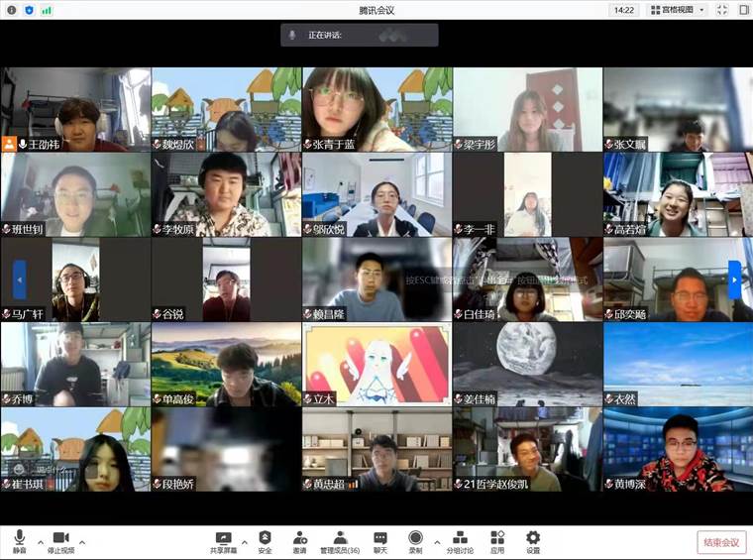The height and width of the screenshot is (560, 753).
Task: Toggle microphone with Mute (静音) button
Action: (20, 541)
